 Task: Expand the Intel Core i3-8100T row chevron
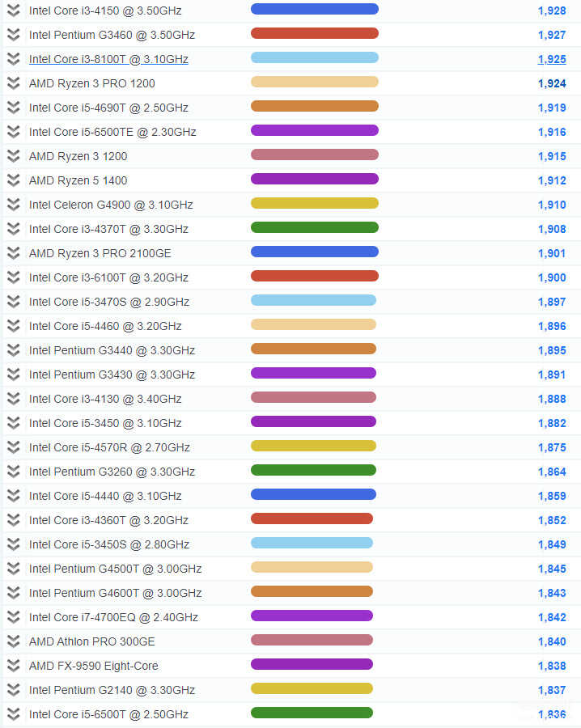click(14, 59)
